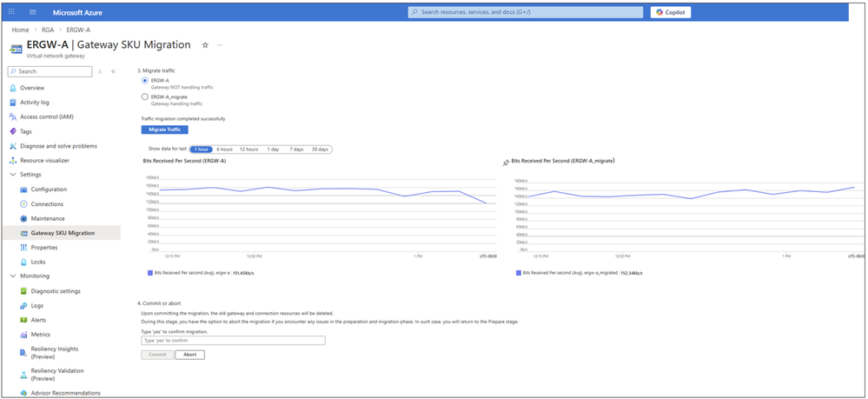Select the ERGW-A_migrate radio button
This screenshot has width=868, height=399.
[x=145, y=97]
